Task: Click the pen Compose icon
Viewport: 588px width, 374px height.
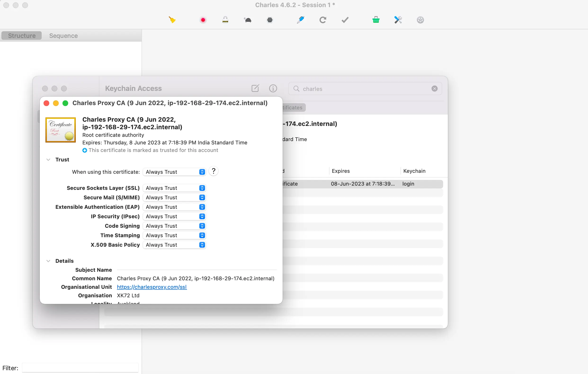Action: (x=301, y=20)
